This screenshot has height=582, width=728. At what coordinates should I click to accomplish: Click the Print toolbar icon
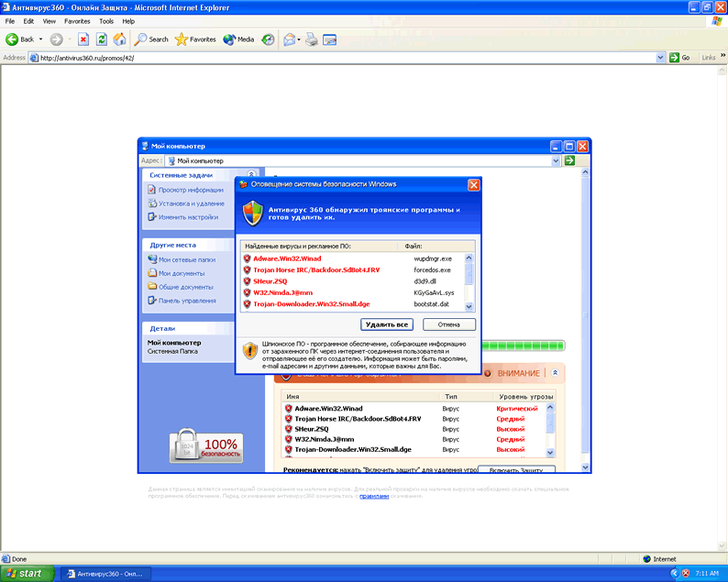pyautogui.click(x=312, y=39)
